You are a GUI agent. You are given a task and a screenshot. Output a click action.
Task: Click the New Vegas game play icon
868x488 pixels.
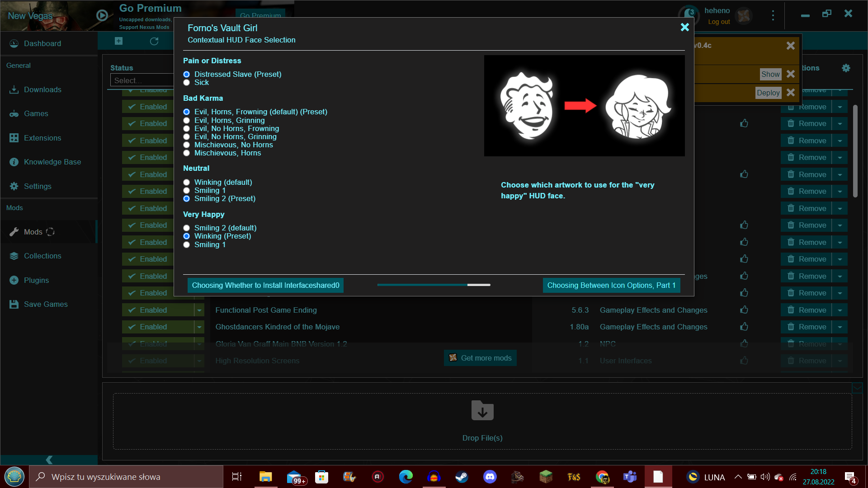[102, 15]
